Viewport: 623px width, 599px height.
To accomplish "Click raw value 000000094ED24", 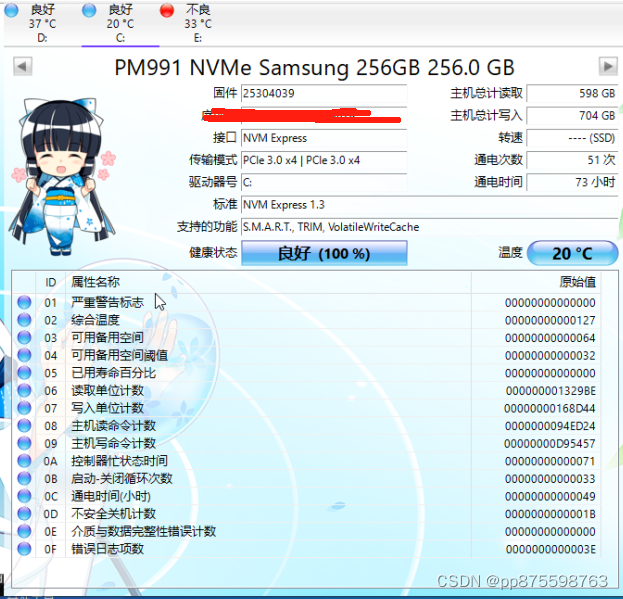I will tap(550, 426).
